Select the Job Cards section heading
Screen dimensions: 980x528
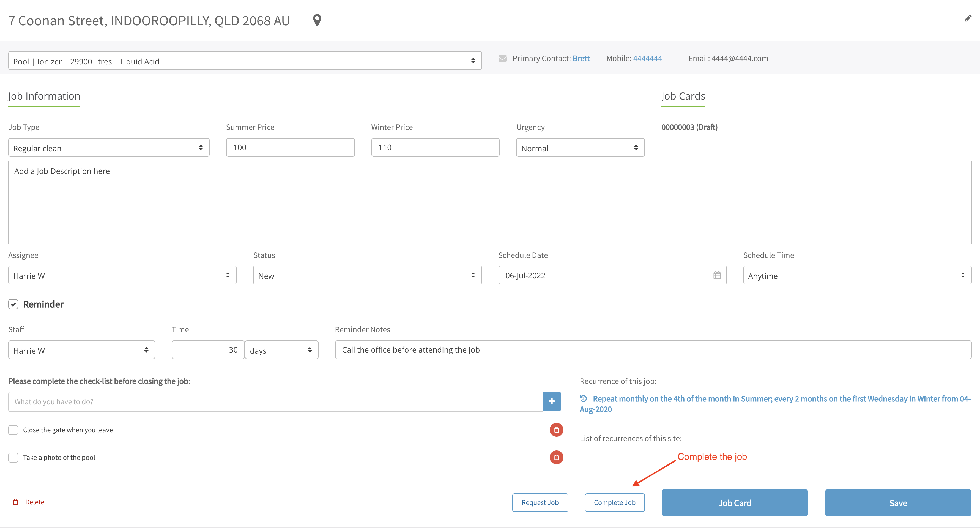(x=683, y=96)
